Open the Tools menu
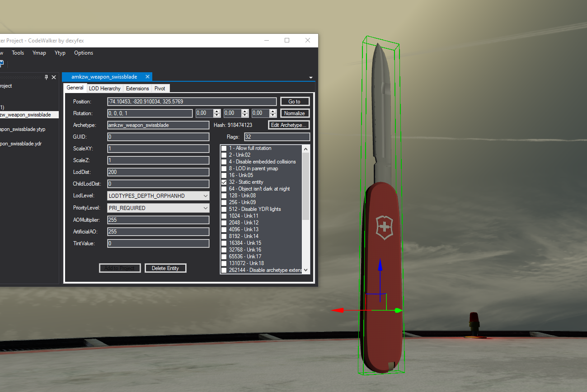This screenshot has height=392, width=587. [18, 53]
